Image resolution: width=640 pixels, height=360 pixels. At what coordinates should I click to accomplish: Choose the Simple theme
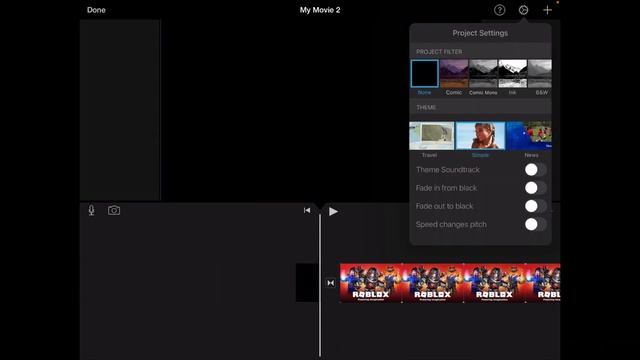480,136
